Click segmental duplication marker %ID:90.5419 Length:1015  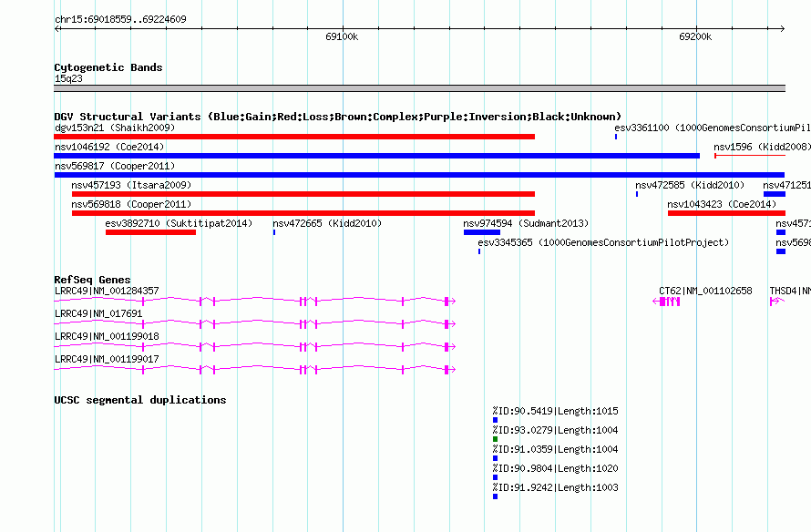pyautogui.click(x=495, y=420)
